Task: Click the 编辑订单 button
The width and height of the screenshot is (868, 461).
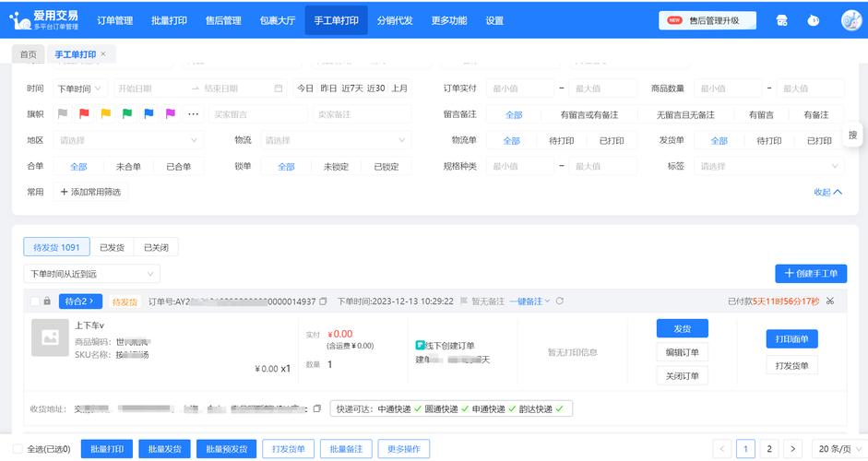Action: pyautogui.click(x=682, y=352)
